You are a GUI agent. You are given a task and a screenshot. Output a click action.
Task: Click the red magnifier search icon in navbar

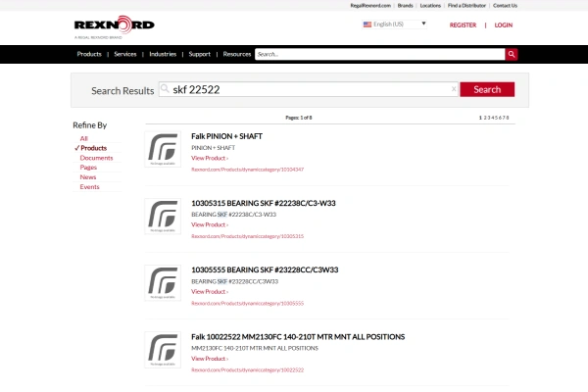tap(512, 54)
